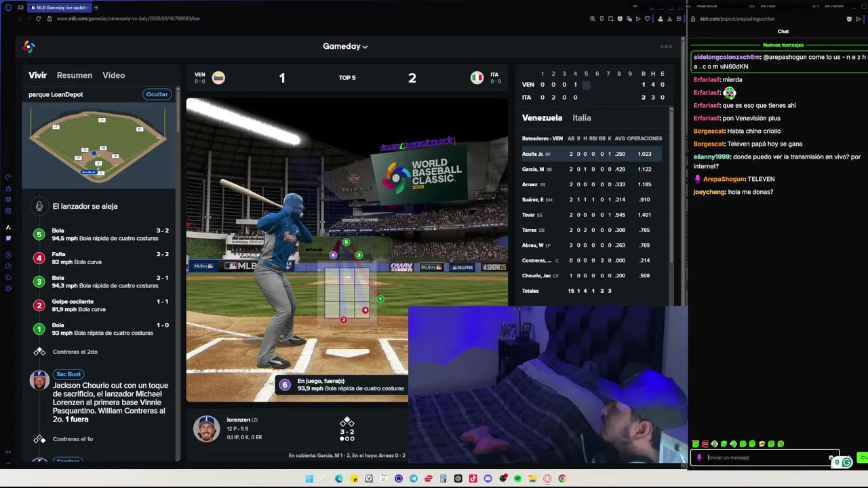Click the MLB logo in Gameday header
The height and width of the screenshot is (488, 868).
pyautogui.click(x=28, y=47)
